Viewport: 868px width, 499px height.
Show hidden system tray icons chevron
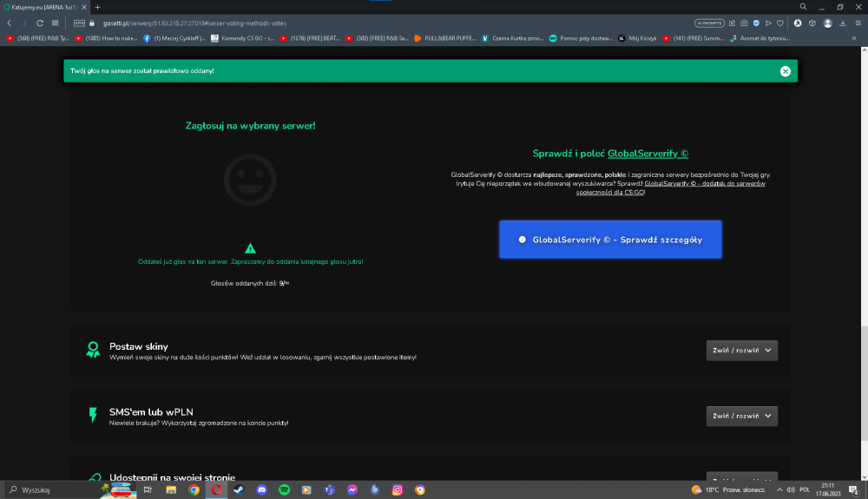click(x=779, y=489)
